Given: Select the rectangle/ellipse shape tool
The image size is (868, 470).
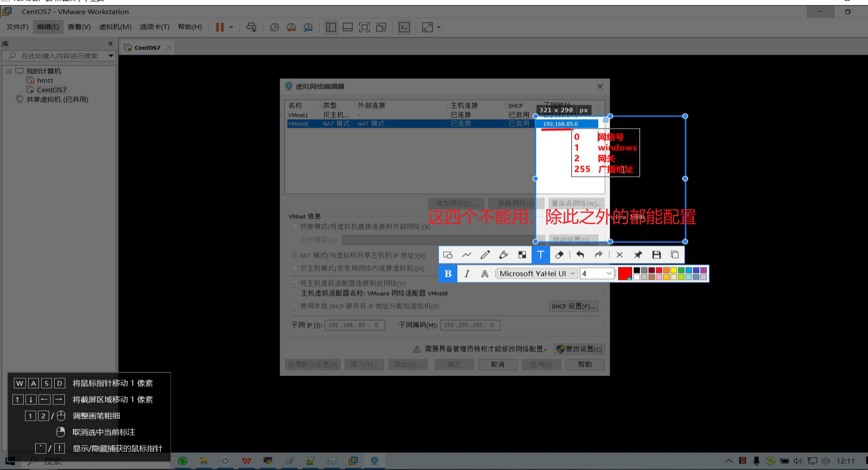Looking at the screenshot, I should pyautogui.click(x=448, y=255).
